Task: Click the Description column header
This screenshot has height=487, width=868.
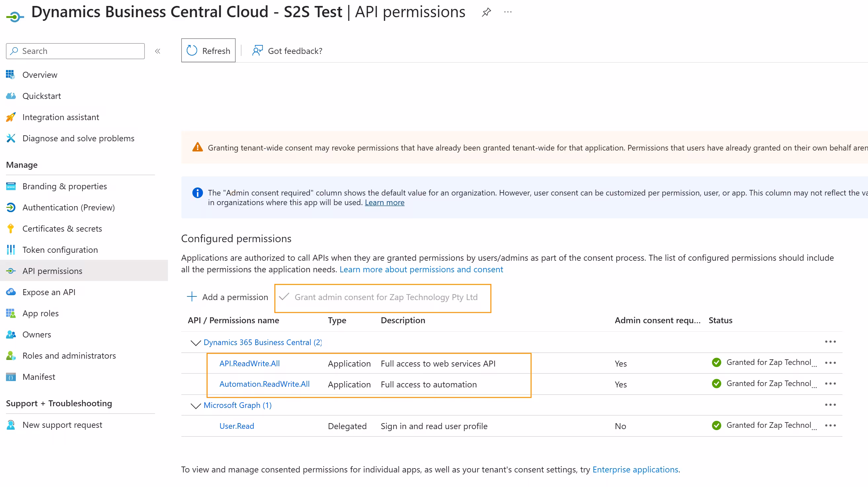Action: (x=403, y=320)
